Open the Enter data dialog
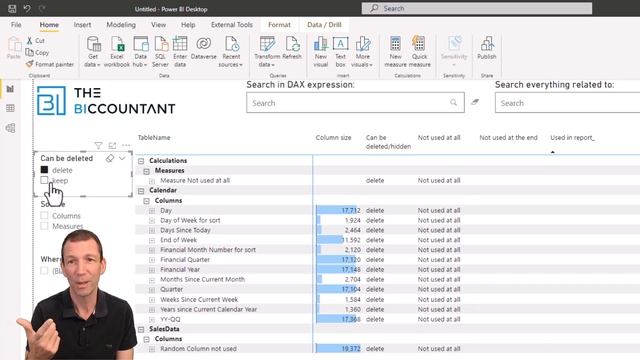The height and width of the screenshot is (360, 640). pyautogui.click(x=180, y=51)
